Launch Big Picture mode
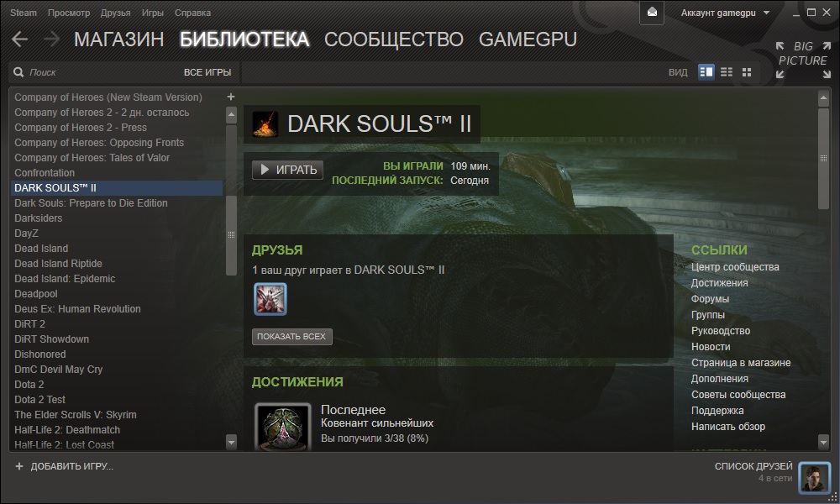Screen dimensions: 840x504 pos(803,60)
